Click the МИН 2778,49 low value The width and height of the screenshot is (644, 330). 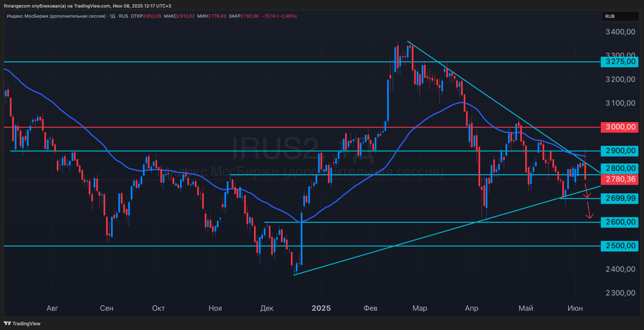click(x=212, y=16)
